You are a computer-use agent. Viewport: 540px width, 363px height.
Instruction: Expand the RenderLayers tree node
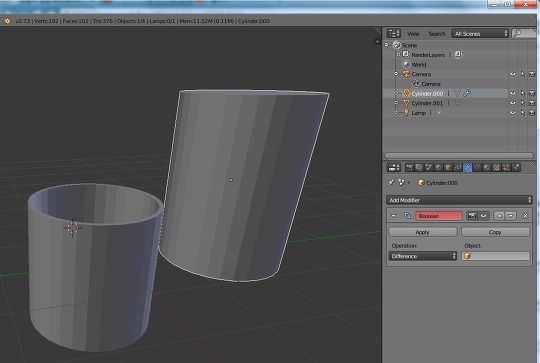(x=398, y=54)
